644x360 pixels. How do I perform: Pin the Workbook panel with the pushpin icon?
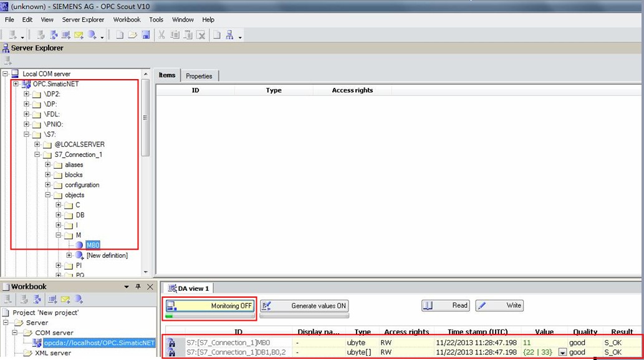pos(138,287)
